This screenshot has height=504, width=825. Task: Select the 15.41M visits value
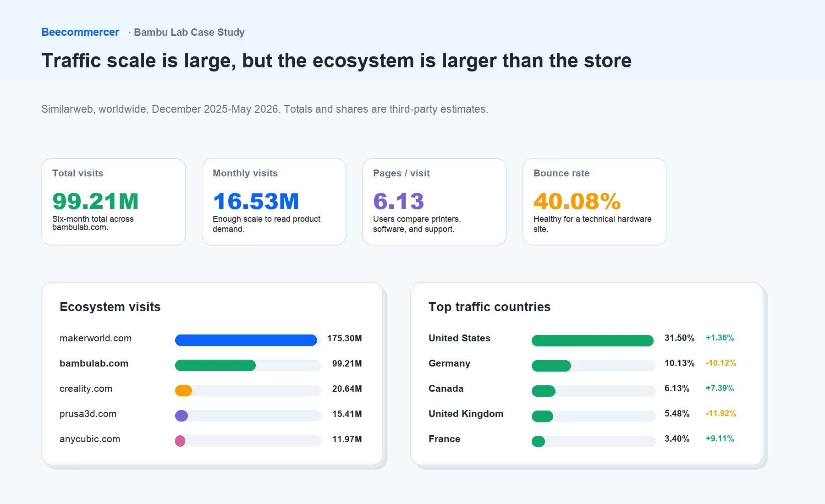pyautogui.click(x=347, y=414)
